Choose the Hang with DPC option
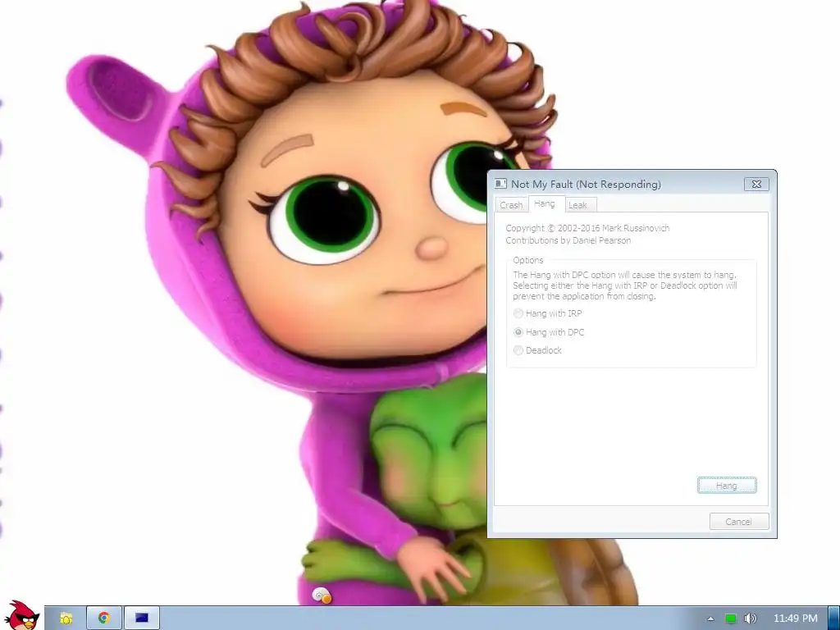The image size is (840, 630). [x=549, y=332]
